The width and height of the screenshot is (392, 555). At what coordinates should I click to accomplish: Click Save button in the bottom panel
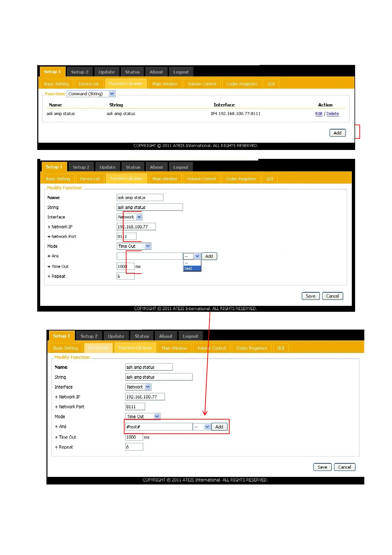(322, 467)
